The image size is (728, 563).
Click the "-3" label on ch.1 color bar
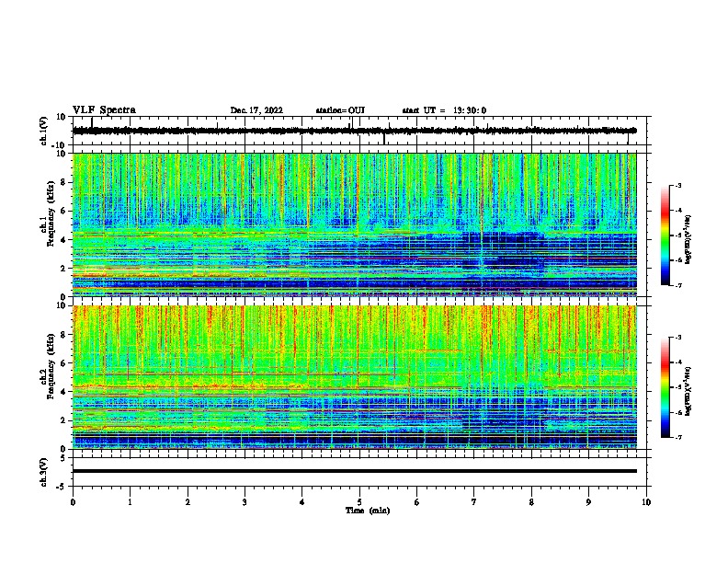[x=677, y=185]
